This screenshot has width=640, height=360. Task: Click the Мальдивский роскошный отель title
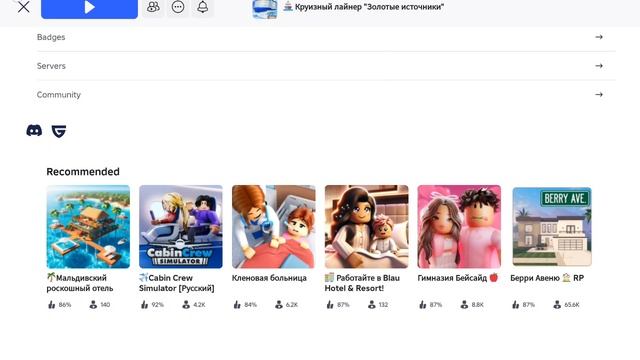tap(80, 283)
